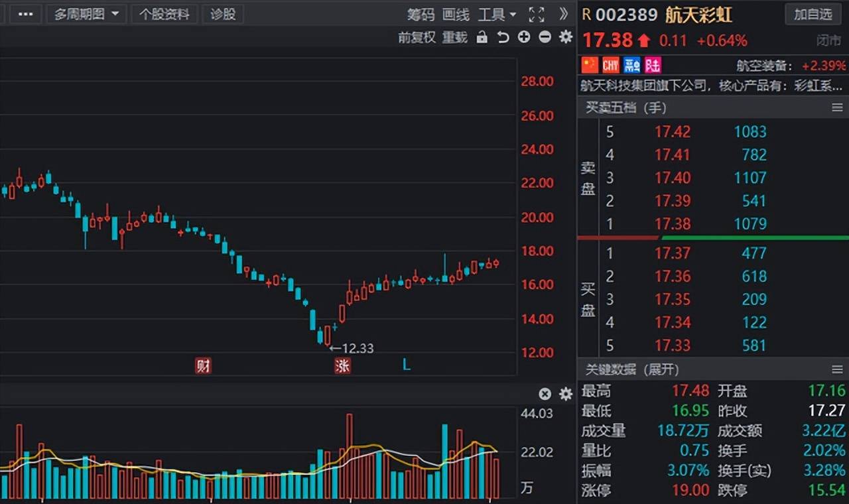Click the blue 融 margin badge icon
The image size is (849, 504).
click(x=631, y=65)
